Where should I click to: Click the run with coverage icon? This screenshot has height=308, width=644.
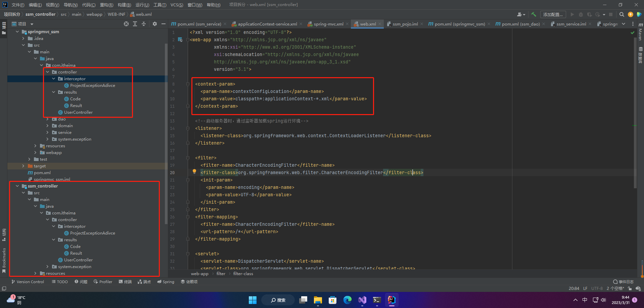[589, 14]
